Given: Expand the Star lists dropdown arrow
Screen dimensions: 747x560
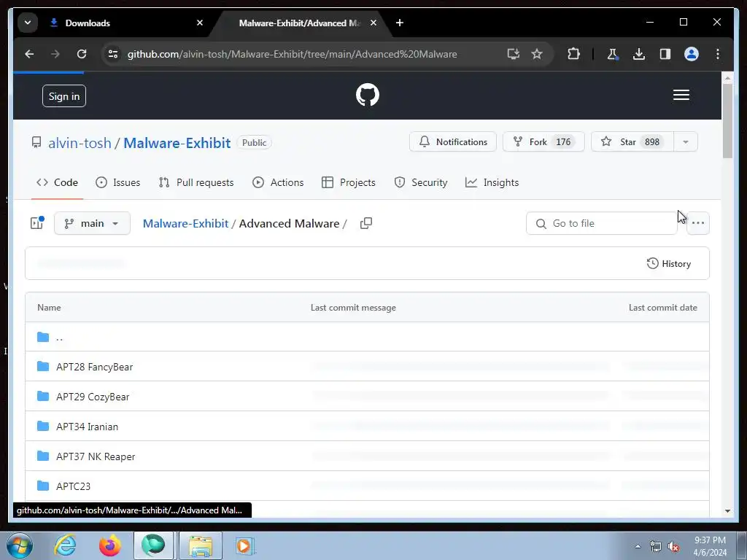Looking at the screenshot, I should pyautogui.click(x=686, y=142).
